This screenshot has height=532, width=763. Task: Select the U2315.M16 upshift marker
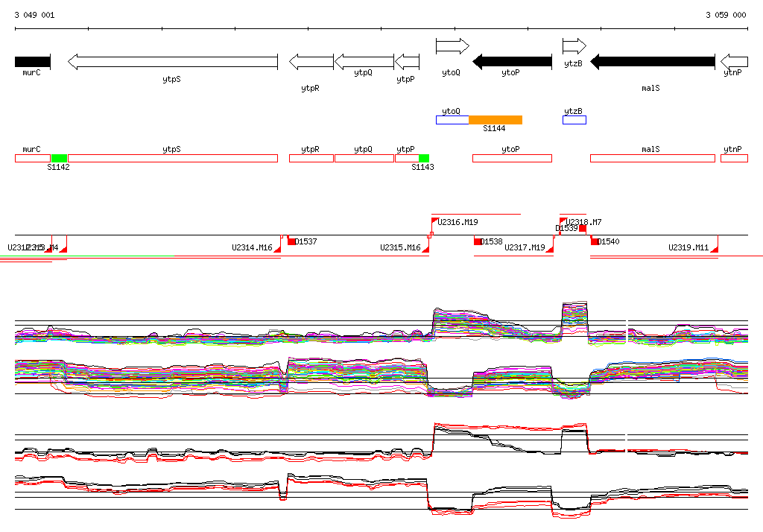click(x=425, y=249)
